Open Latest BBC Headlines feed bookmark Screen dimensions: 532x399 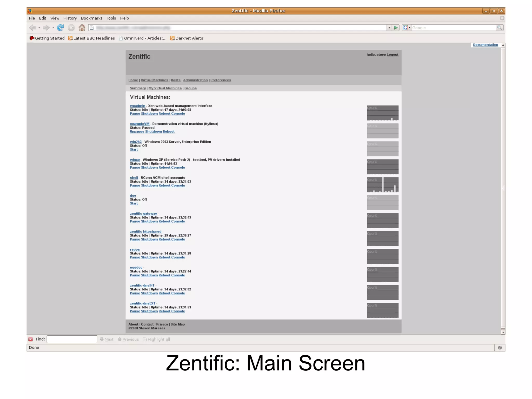click(91, 38)
